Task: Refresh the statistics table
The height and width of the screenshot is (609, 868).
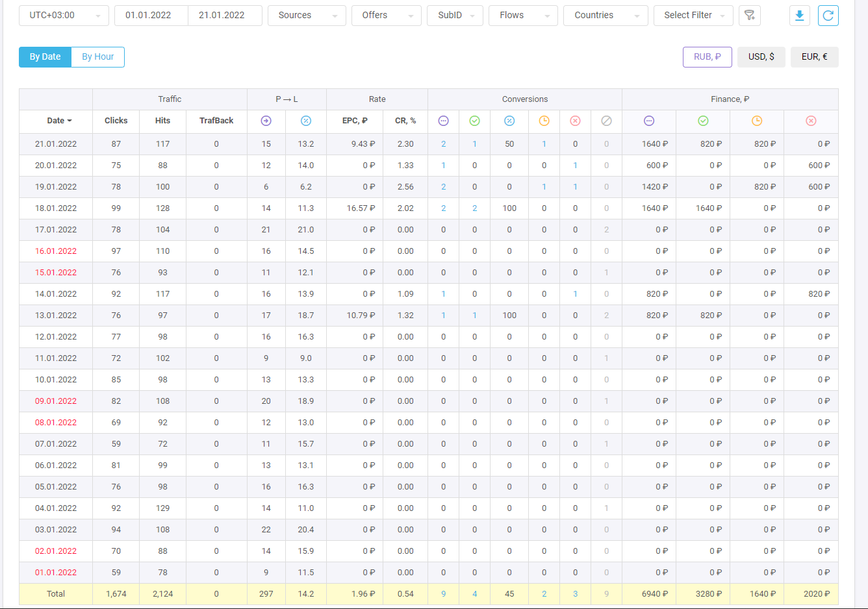Action: pos(828,16)
